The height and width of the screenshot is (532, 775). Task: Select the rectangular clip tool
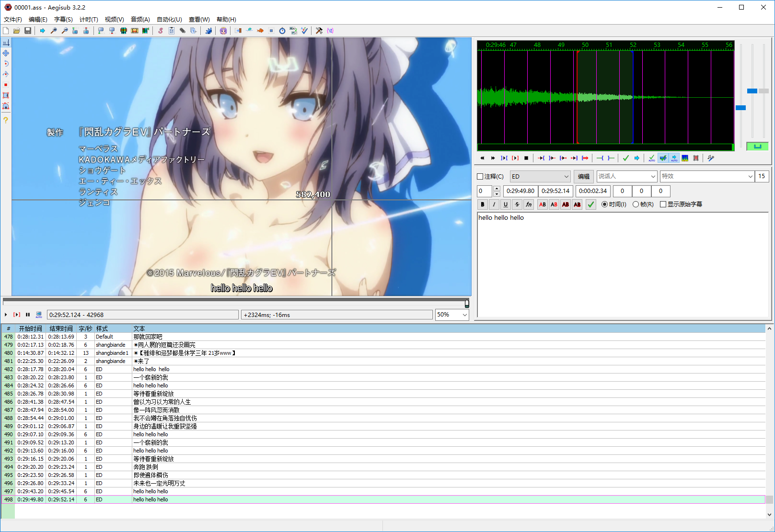6,95
